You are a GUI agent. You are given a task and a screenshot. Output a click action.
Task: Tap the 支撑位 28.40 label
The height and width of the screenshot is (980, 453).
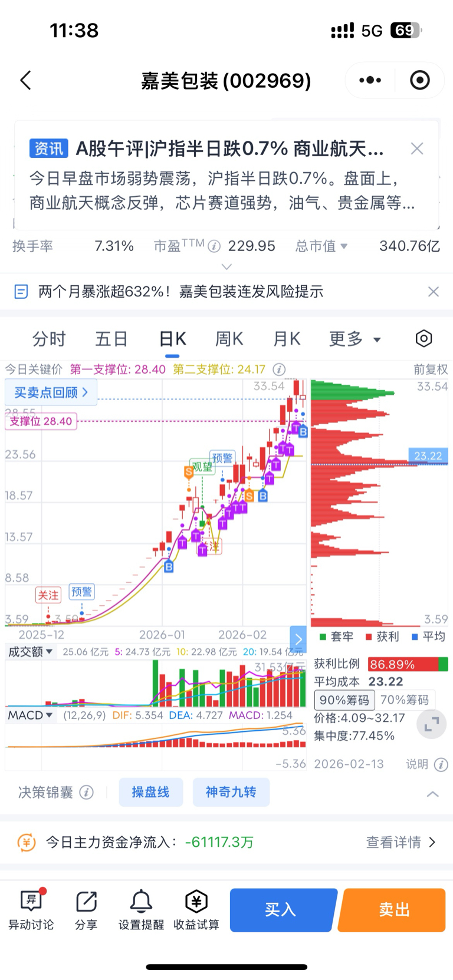[41, 421]
